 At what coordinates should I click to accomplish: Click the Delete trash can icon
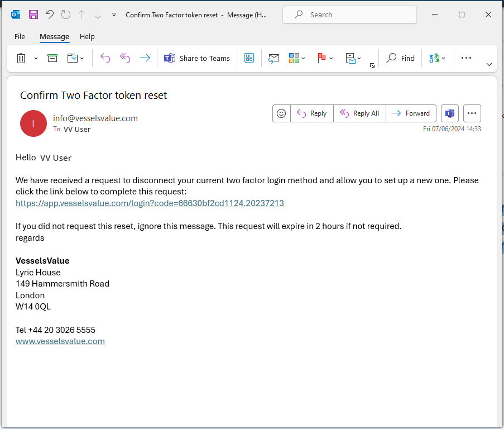(x=21, y=58)
